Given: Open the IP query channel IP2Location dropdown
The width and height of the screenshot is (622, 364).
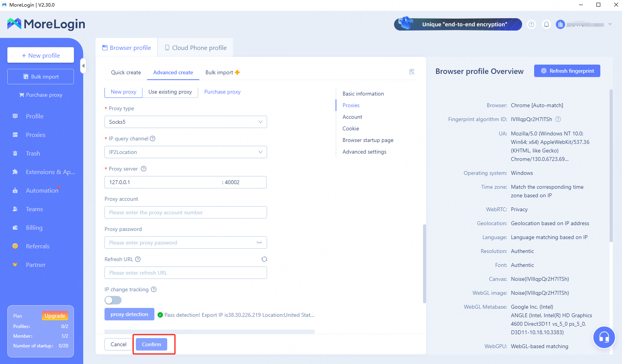Looking at the screenshot, I should (185, 152).
